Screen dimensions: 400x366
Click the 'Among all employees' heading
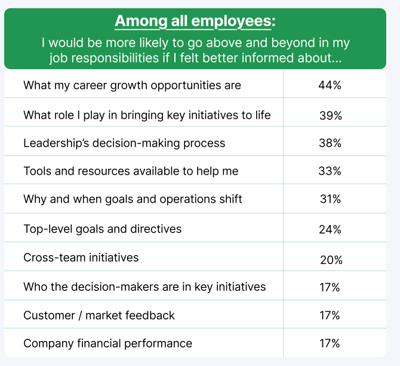[x=195, y=21]
